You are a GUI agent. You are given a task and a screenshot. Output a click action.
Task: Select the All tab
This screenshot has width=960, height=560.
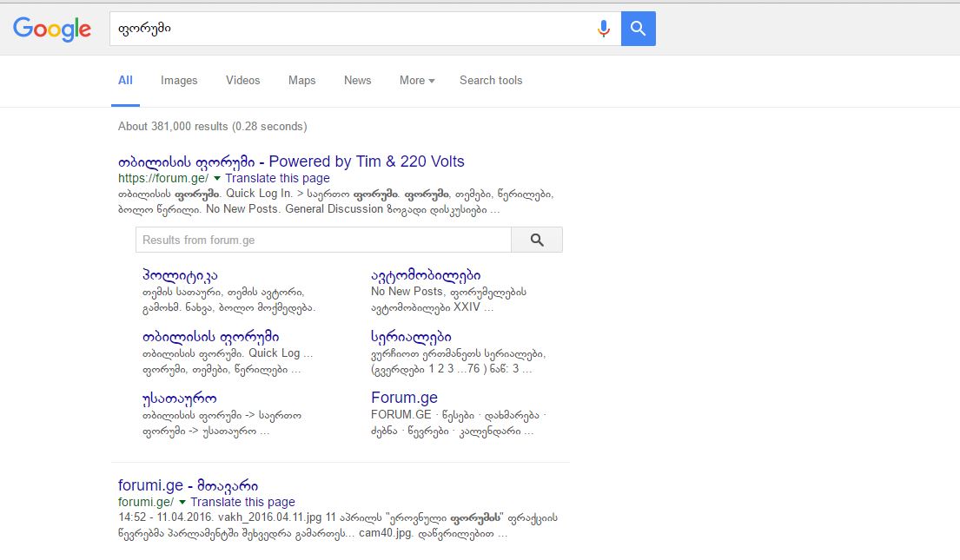click(x=125, y=80)
